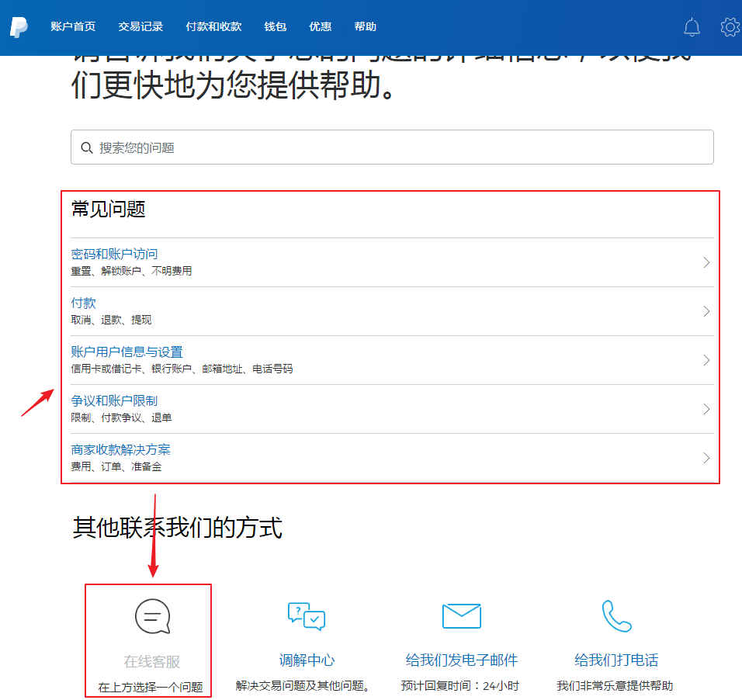Expand the 争议和账户限制 row chevron
The image size is (742, 700).
(706, 409)
